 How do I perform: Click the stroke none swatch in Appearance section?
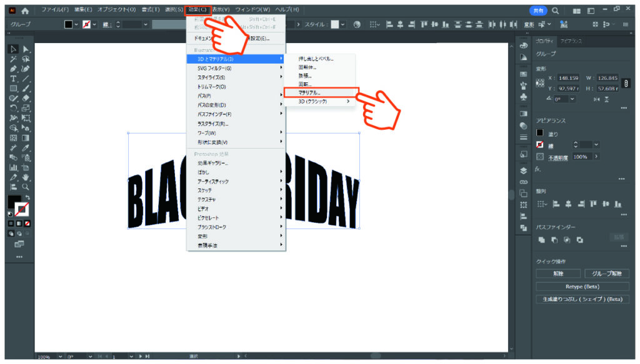point(540,145)
